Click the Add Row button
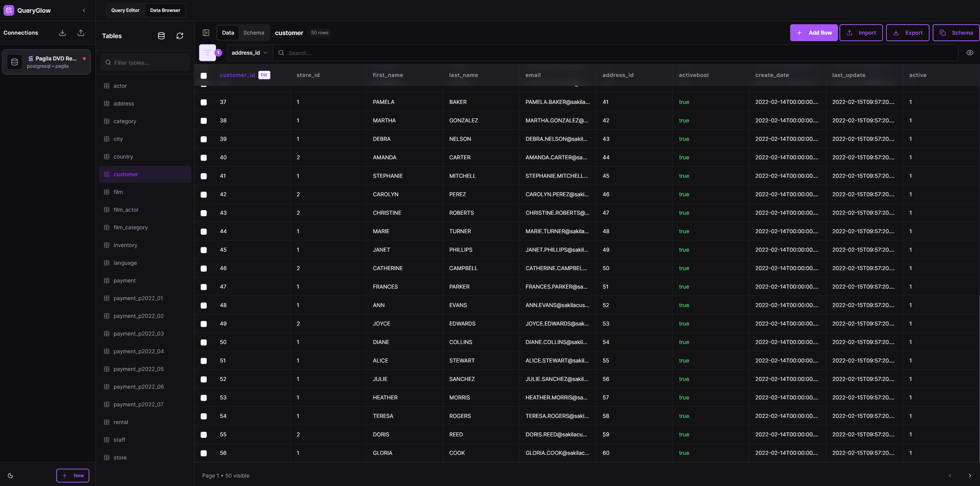 pyautogui.click(x=814, y=33)
